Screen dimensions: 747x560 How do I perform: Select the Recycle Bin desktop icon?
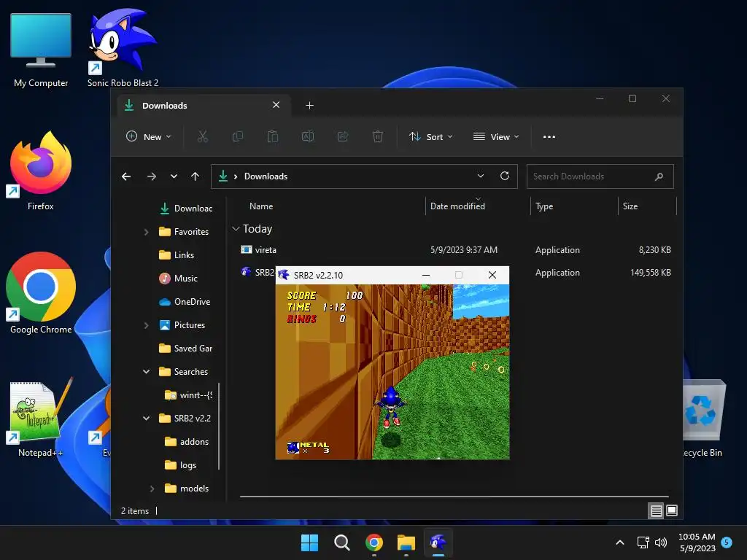(x=704, y=418)
